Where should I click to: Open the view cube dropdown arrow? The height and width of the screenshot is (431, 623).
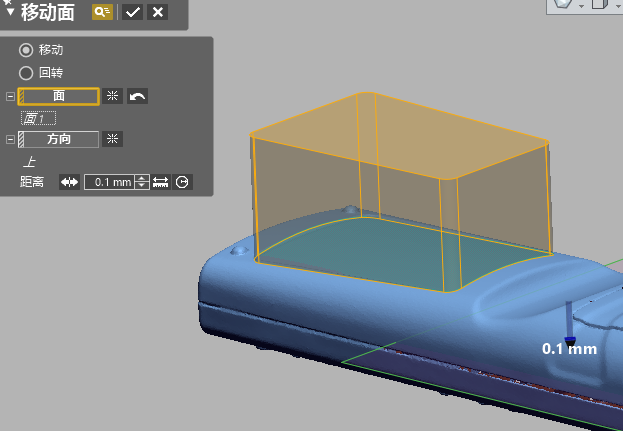(617, 6)
